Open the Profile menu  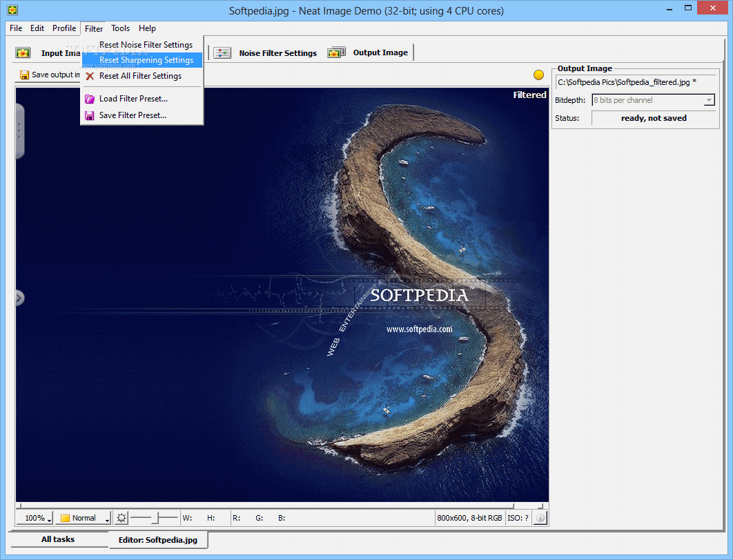click(64, 28)
